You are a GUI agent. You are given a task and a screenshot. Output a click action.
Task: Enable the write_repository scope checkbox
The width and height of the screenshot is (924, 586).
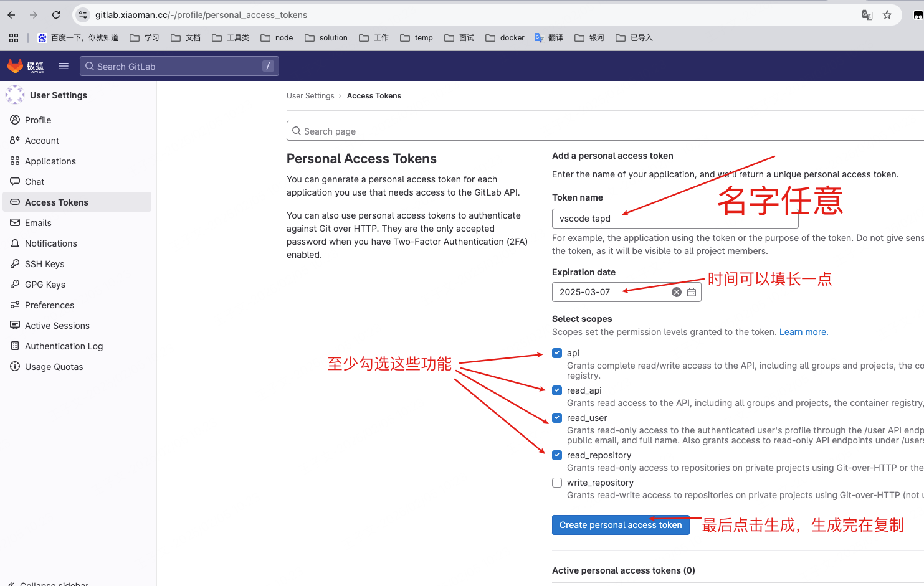point(557,483)
